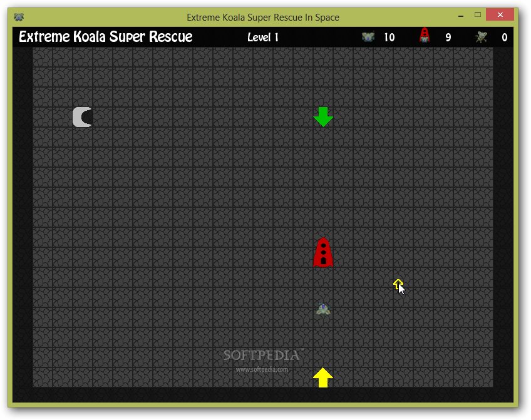Close the game window
This screenshot has width=531, height=420.
tap(500, 14)
